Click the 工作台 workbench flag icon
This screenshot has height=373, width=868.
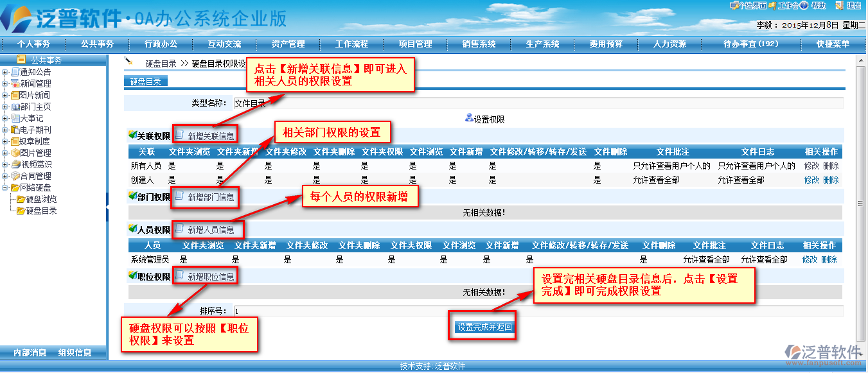click(x=773, y=6)
